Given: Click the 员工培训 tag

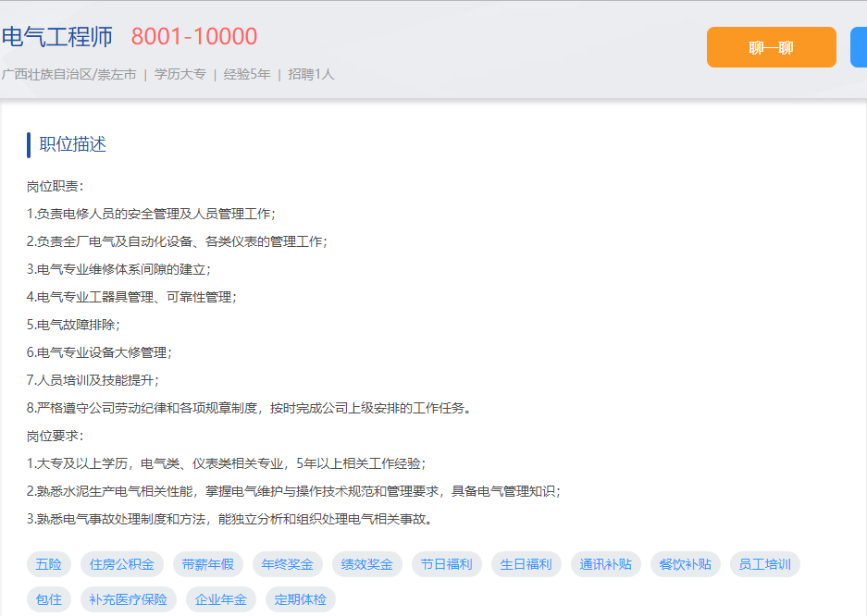Looking at the screenshot, I should (765, 564).
